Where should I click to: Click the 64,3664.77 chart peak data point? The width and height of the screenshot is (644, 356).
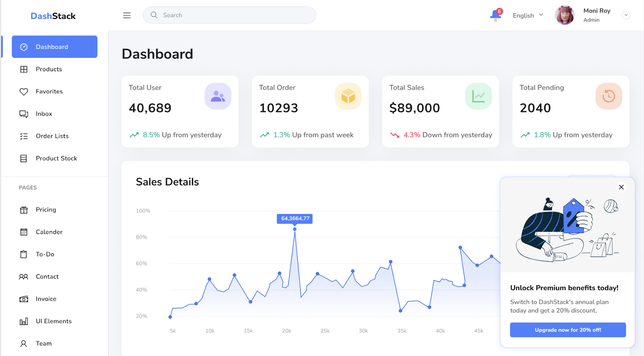(295, 229)
